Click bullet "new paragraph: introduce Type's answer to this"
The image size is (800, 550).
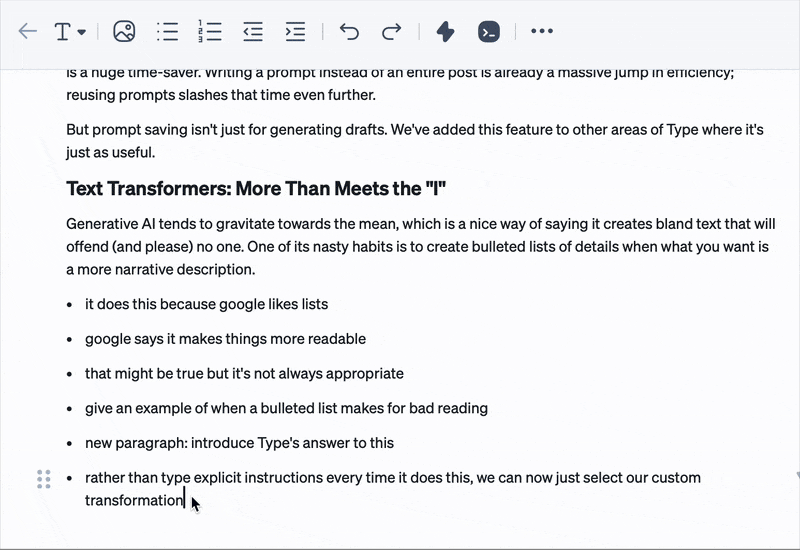[x=239, y=443]
